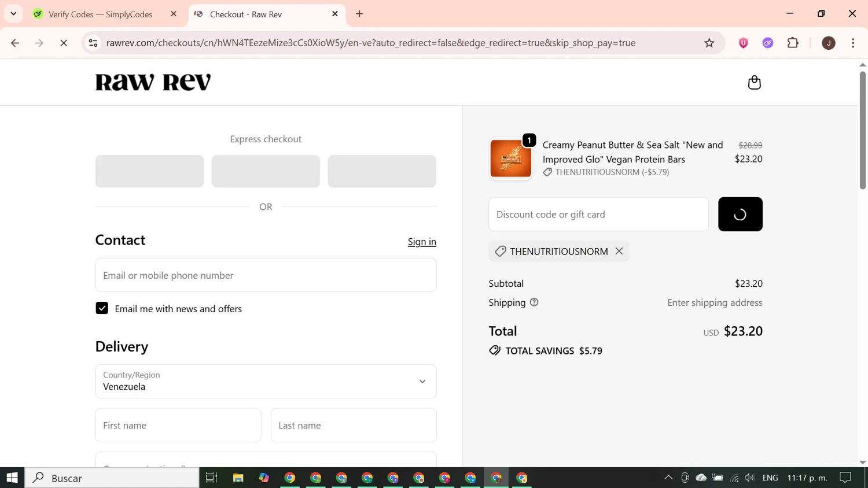Open the notification center icon
This screenshot has height=488, width=868.
click(x=846, y=478)
